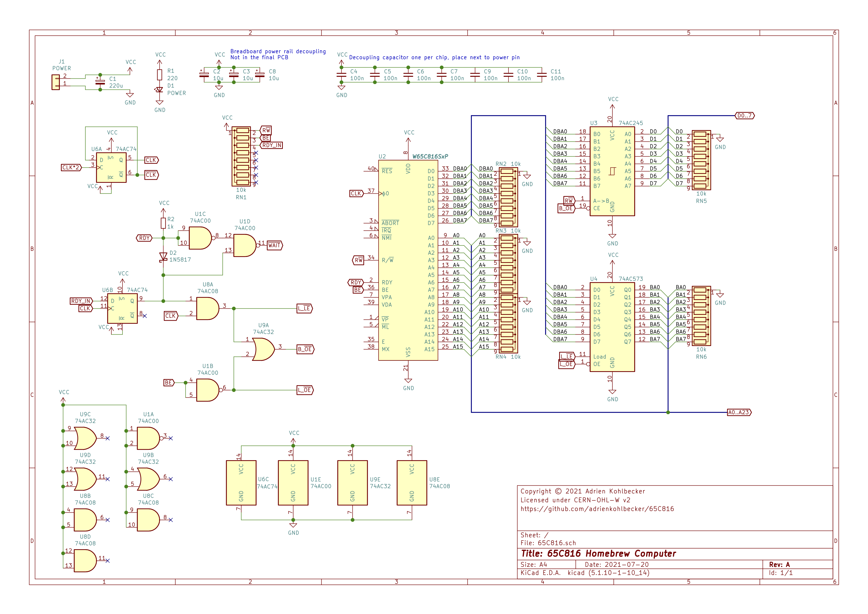Select the U9A 74AC32 OR gate
The image size is (868, 614).
(263, 349)
